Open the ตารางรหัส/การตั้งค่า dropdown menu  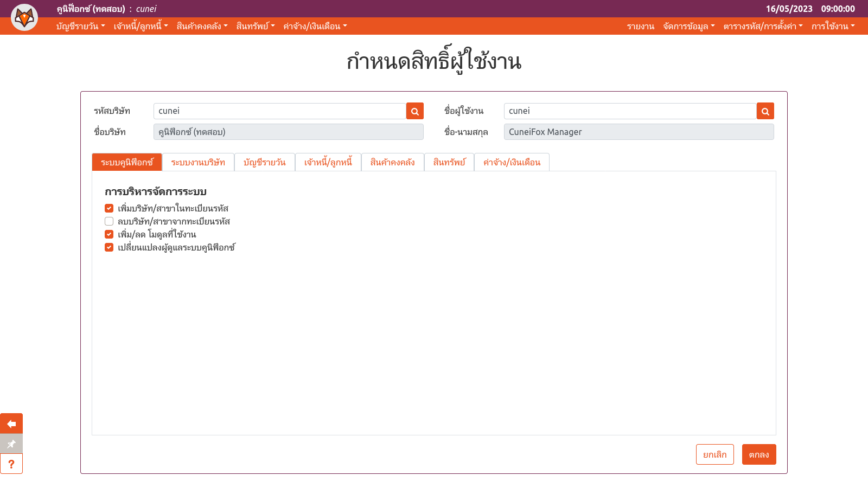(x=762, y=26)
